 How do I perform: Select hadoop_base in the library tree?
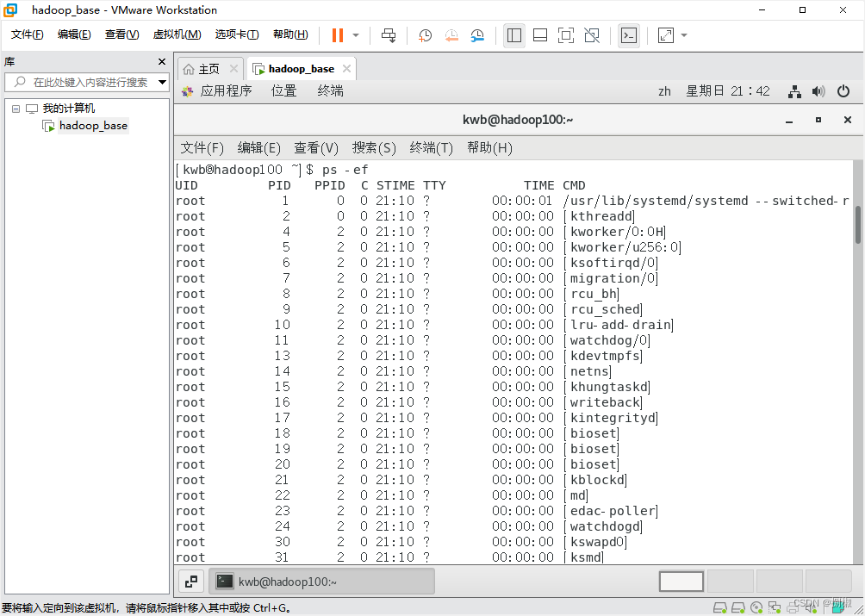(93, 126)
